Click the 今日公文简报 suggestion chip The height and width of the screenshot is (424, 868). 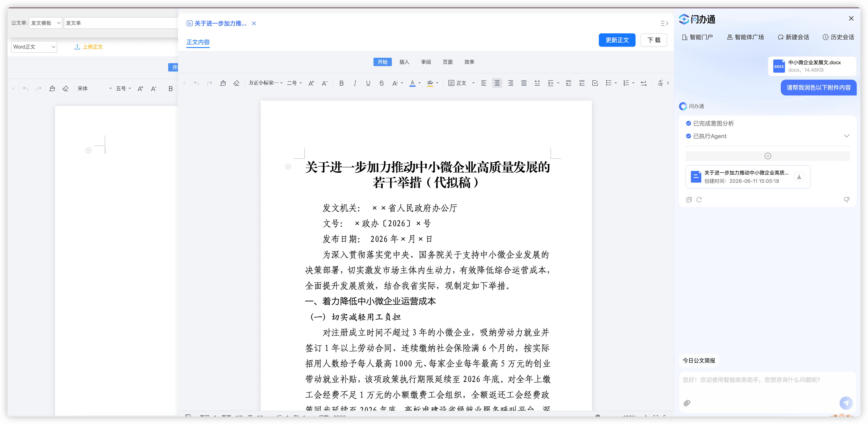[699, 360]
